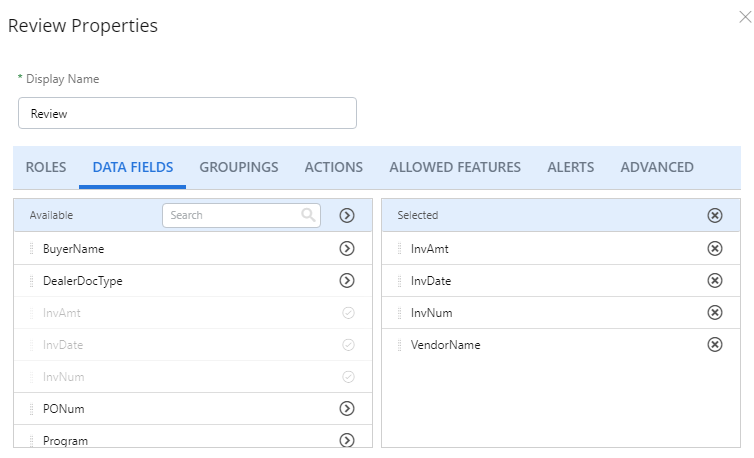The image size is (754, 458).
Task: Click the checkmark next to greyed InvNum
Action: [348, 377]
